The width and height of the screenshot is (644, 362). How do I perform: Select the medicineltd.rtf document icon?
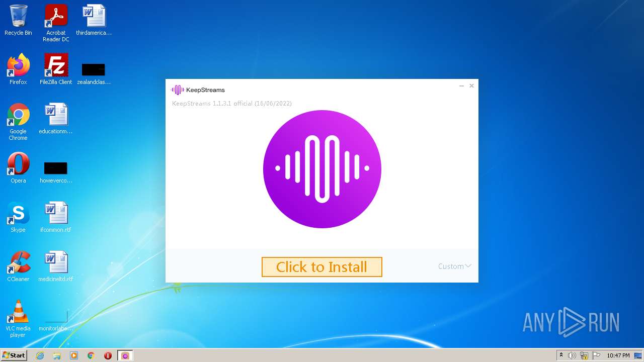coord(56,266)
